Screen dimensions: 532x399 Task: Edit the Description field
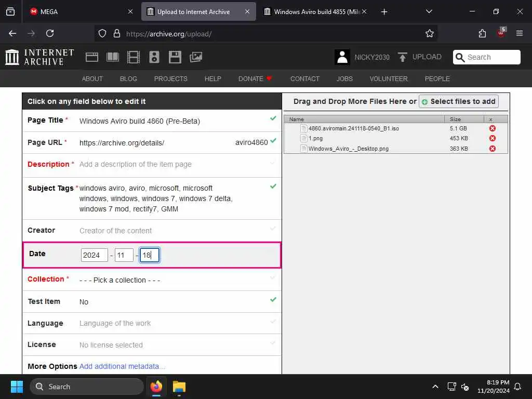click(152, 165)
